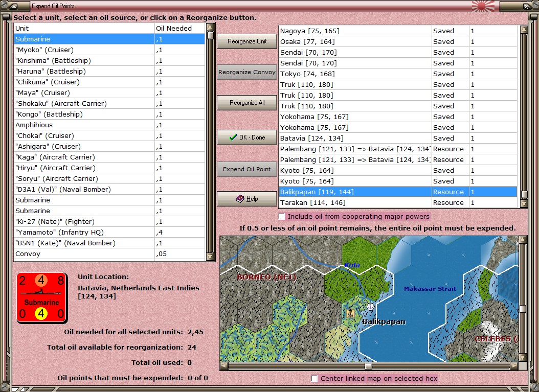539x392 pixels.
Task: Select the "Chikuma" (Cruiser) row
Action: (109, 82)
